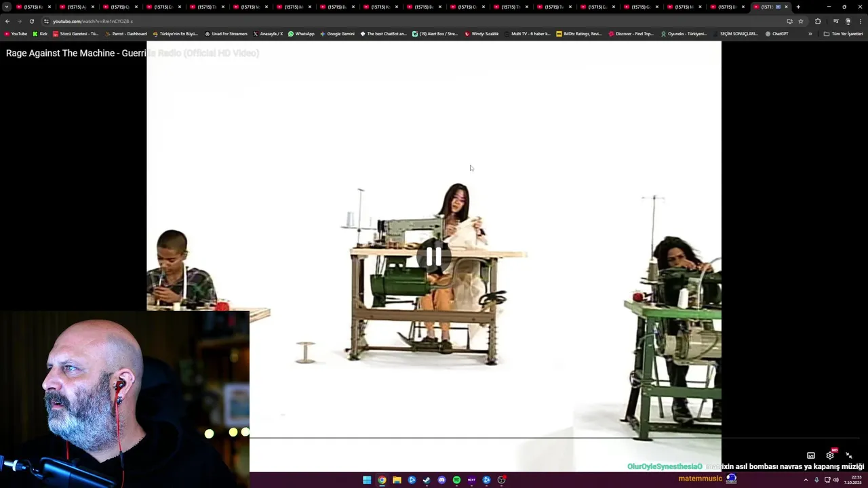Open the ChatGPT bookmark
868x488 pixels.
click(776, 33)
